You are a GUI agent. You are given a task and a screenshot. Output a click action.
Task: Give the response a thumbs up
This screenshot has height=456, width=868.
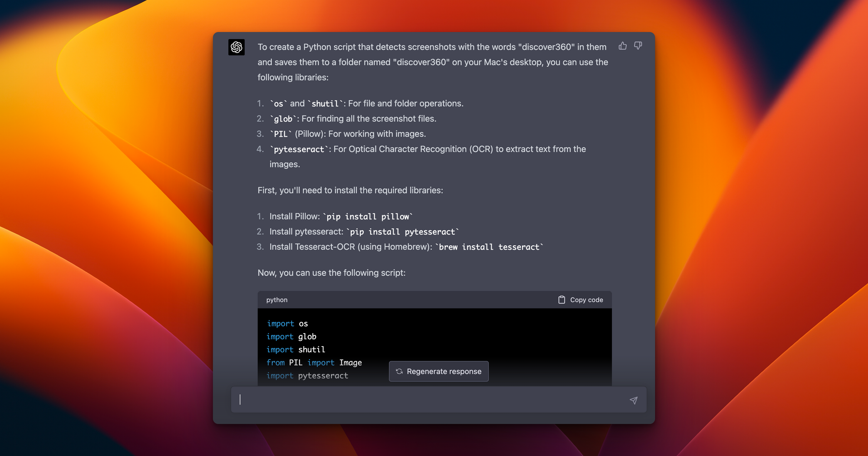click(623, 46)
